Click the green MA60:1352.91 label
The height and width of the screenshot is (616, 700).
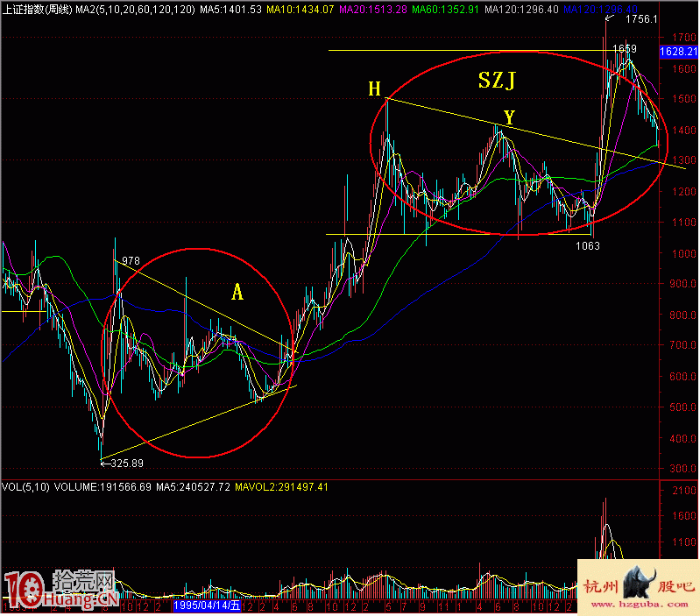[x=446, y=10]
